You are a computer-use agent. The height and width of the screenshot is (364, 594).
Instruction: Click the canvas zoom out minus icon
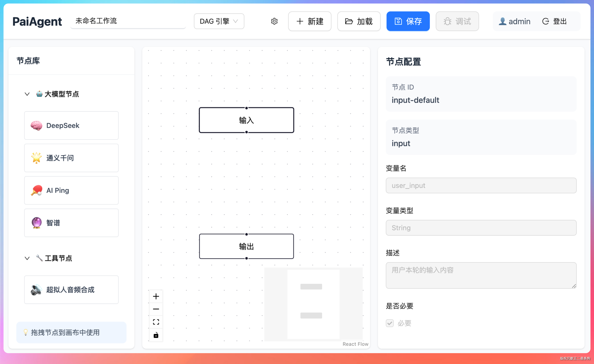(156, 309)
